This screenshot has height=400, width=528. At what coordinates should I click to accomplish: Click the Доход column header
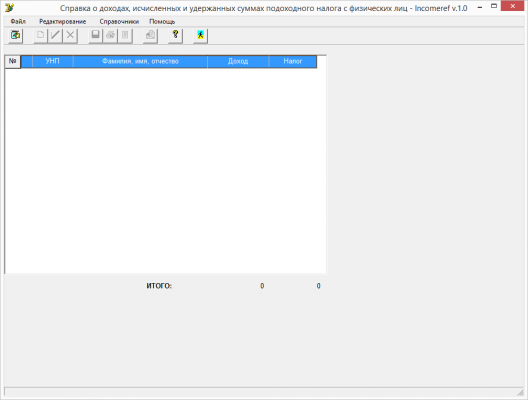click(238, 61)
